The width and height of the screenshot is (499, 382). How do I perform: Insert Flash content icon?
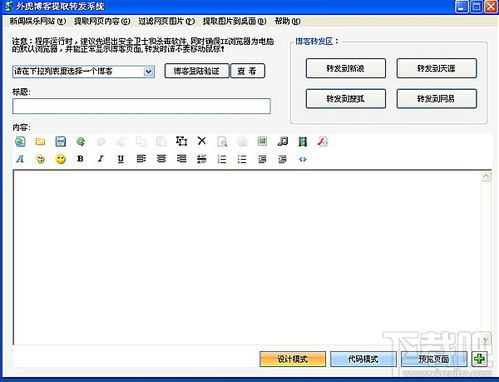pyautogui.click(x=322, y=142)
